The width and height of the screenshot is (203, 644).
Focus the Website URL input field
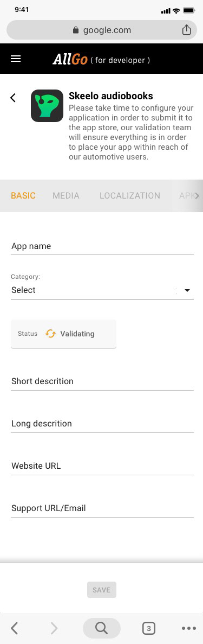coord(102,466)
